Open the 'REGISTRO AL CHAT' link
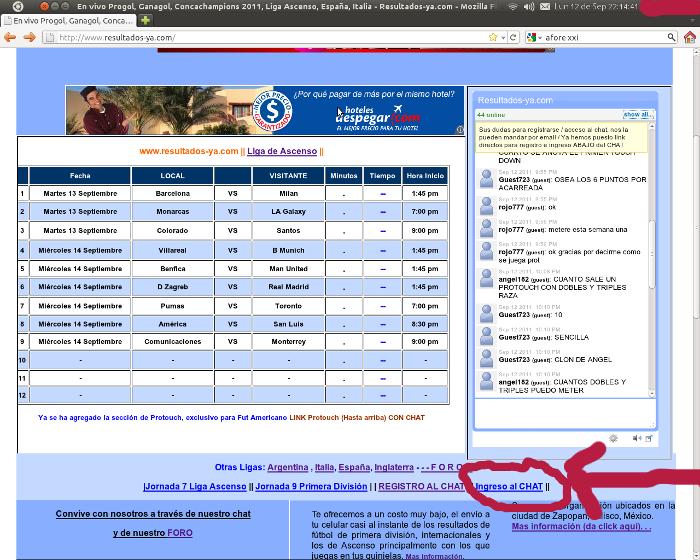Image resolution: width=700 pixels, height=560 pixels. (x=421, y=487)
